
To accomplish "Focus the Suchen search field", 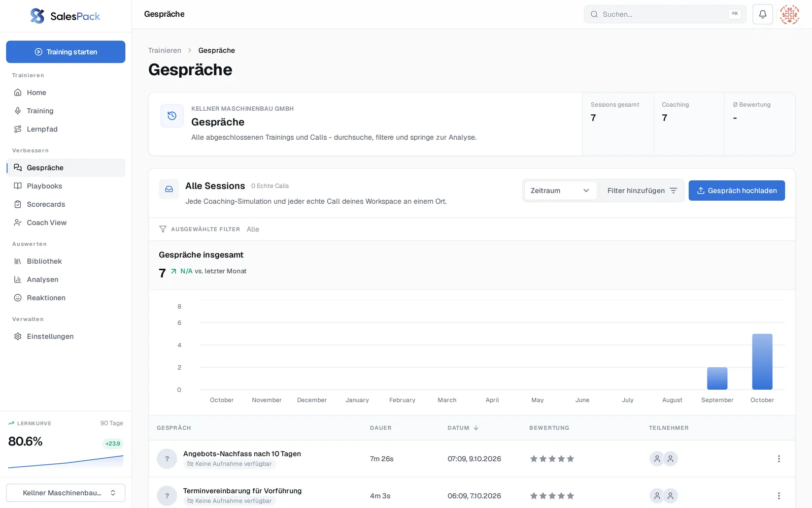I will [x=665, y=14].
